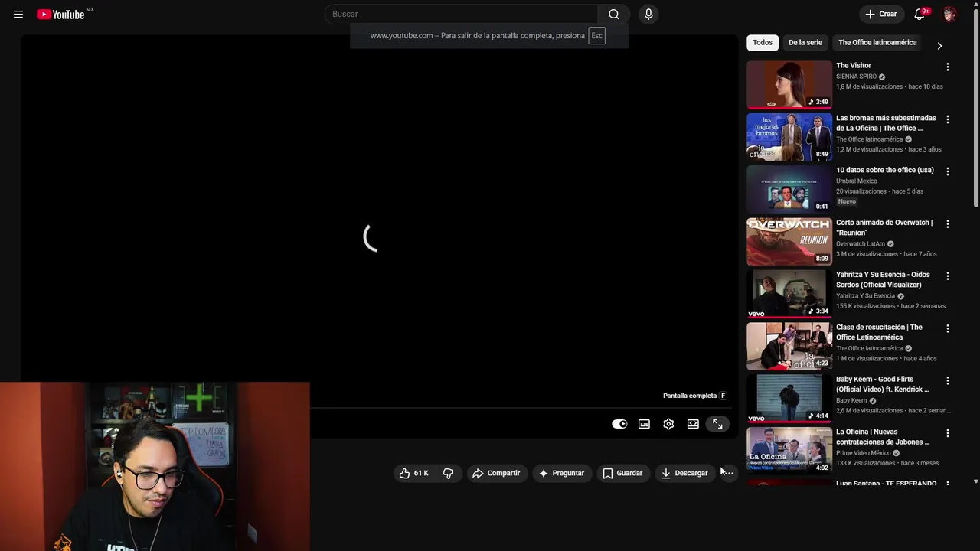The height and width of the screenshot is (551, 980).
Task: Toggle subtitles button in player
Action: click(644, 424)
